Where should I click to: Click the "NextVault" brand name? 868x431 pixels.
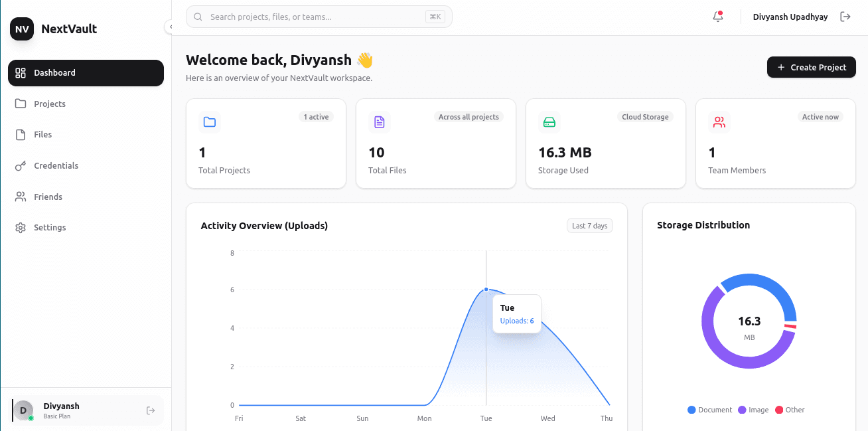pyautogui.click(x=69, y=29)
